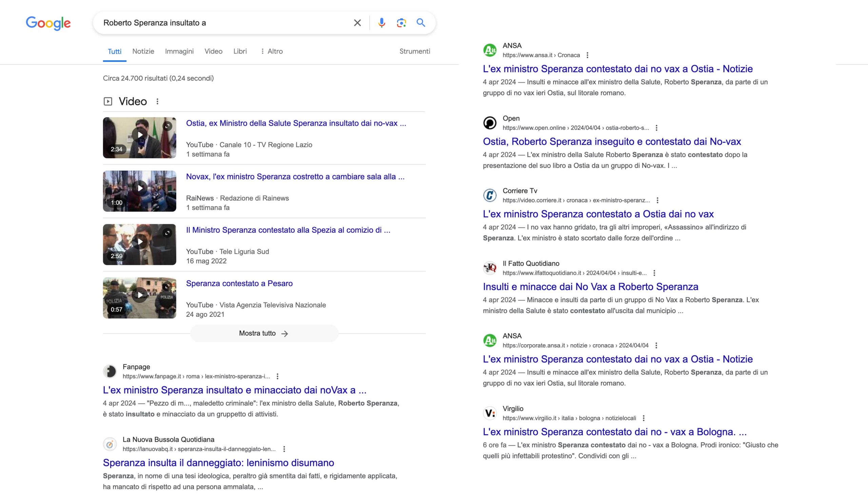Viewport: 868px width, 500px height.
Task: Play the 1:00 RaiNews video thumbnail
Action: point(139,191)
